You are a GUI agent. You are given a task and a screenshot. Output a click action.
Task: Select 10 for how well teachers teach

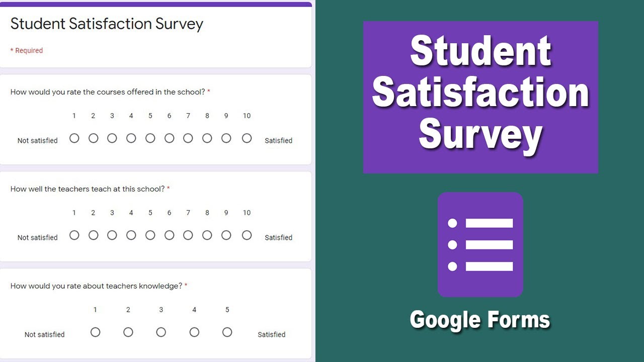tap(247, 235)
